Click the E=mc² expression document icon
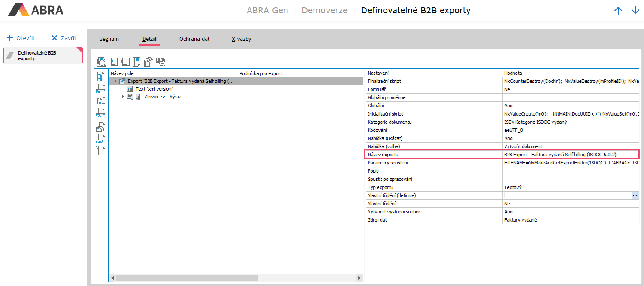The height and width of the screenshot is (286, 644). pos(100,89)
